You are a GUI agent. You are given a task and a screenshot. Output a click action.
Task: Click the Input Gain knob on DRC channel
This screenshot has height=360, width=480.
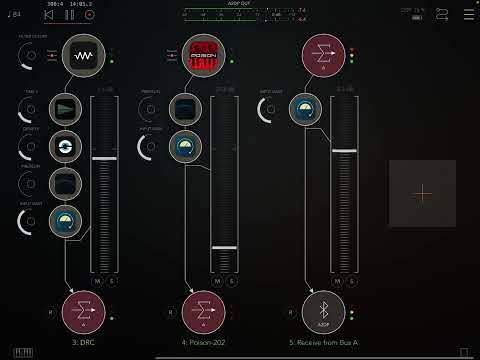click(30, 221)
